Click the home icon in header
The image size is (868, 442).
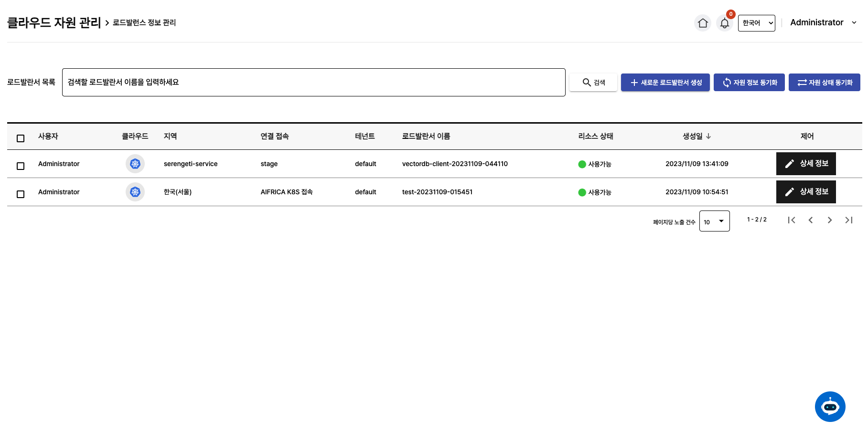click(x=702, y=23)
